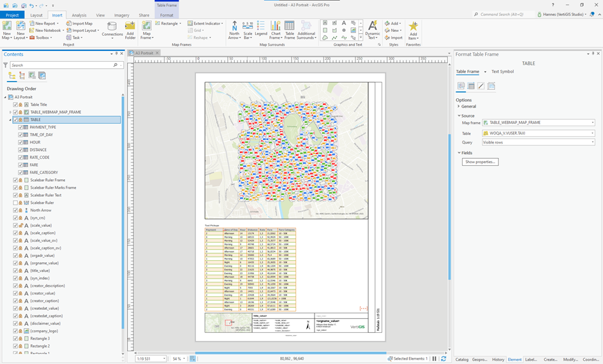This screenshot has width=603, height=364.
Task: Insert a Legend into the layout
Action: [x=261, y=29]
